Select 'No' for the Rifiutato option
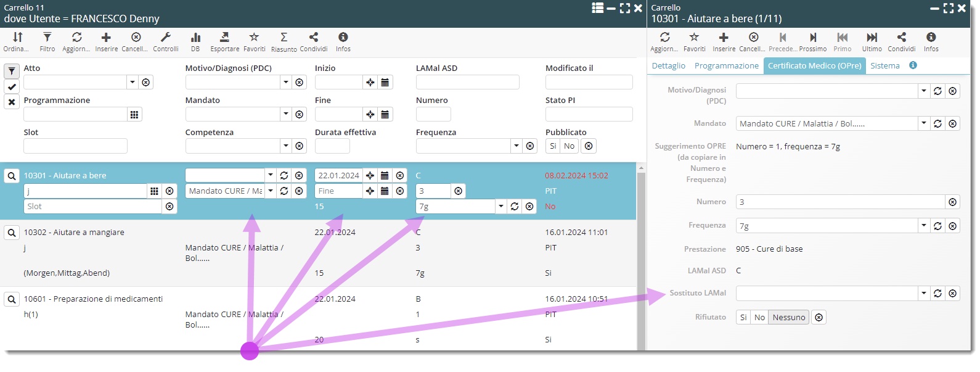980x372 pixels. [759, 318]
